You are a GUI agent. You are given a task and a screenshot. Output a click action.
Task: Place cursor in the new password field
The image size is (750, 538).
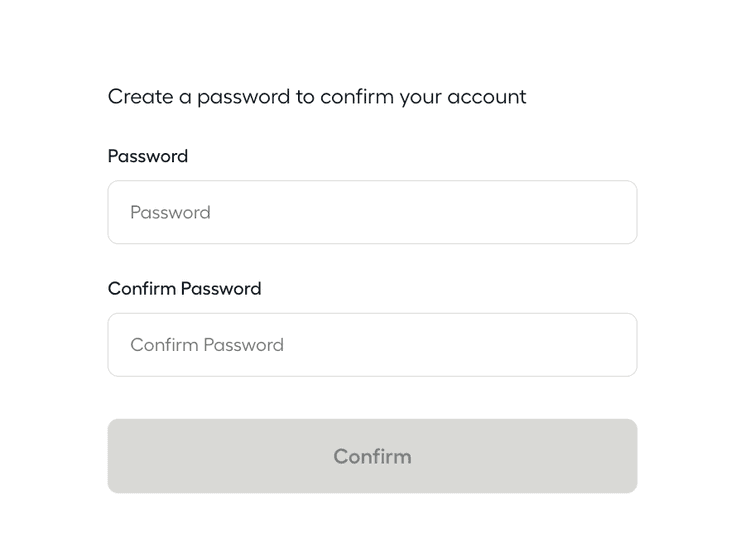[x=372, y=212]
